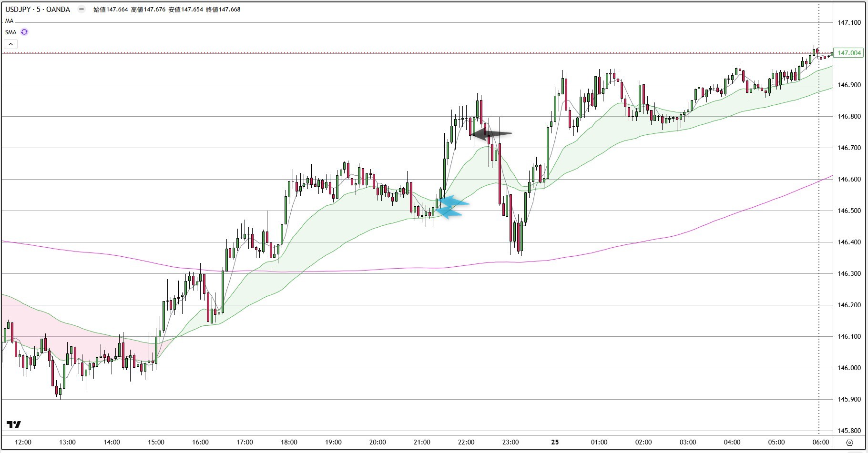
Task: Click the 147.100 price axis label
Action: point(849,22)
